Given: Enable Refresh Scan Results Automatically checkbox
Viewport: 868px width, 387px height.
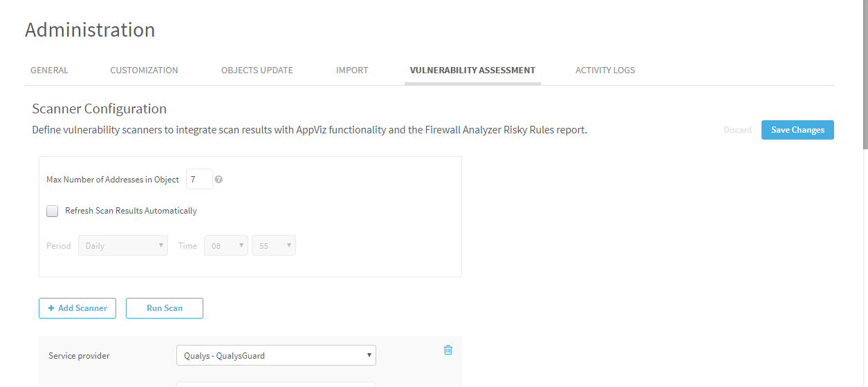Looking at the screenshot, I should [53, 211].
